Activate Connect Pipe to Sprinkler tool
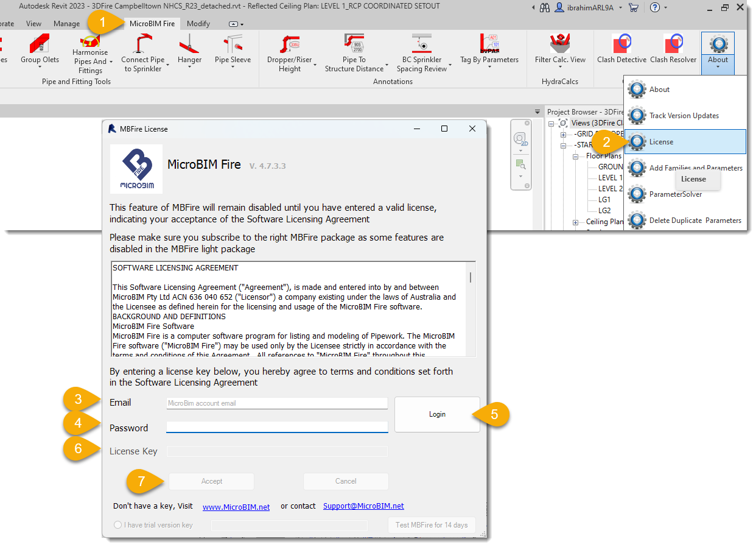The width and height of the screenshot is (756, 547). 142,53
